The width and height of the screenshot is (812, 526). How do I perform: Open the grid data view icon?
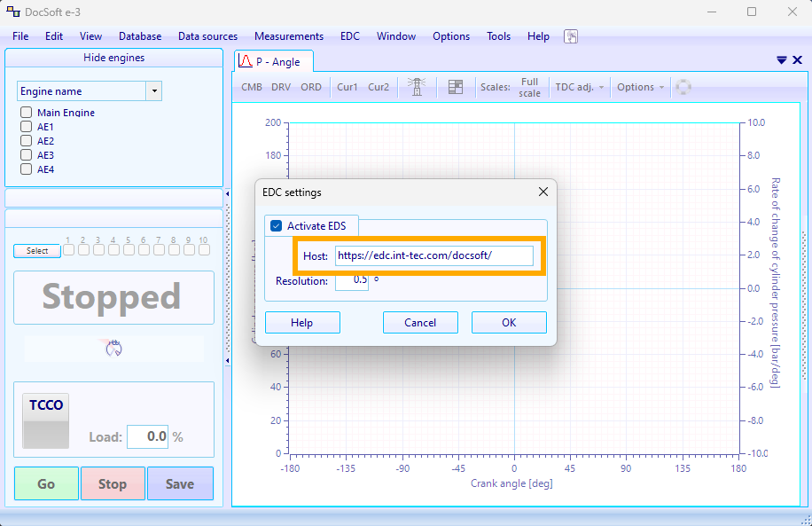tap(455, 87)
